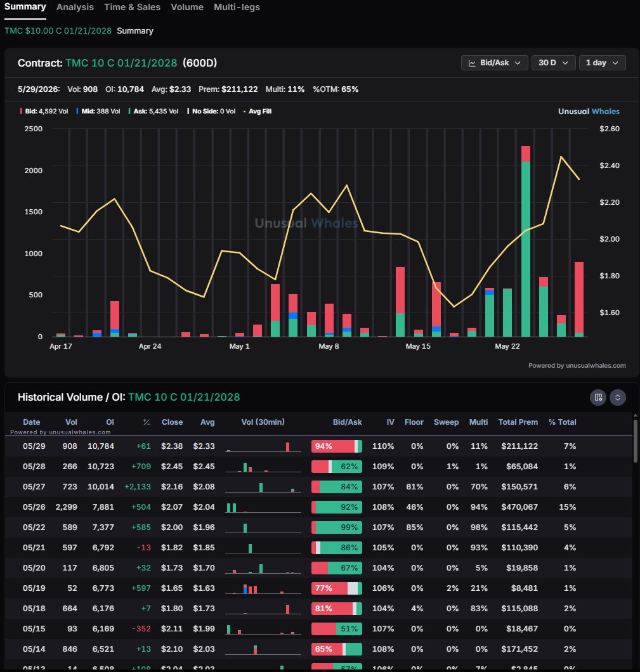640x672 pixels.
Task: Select the 05/27 row OI value 10,014
Action: click(101, 487)
